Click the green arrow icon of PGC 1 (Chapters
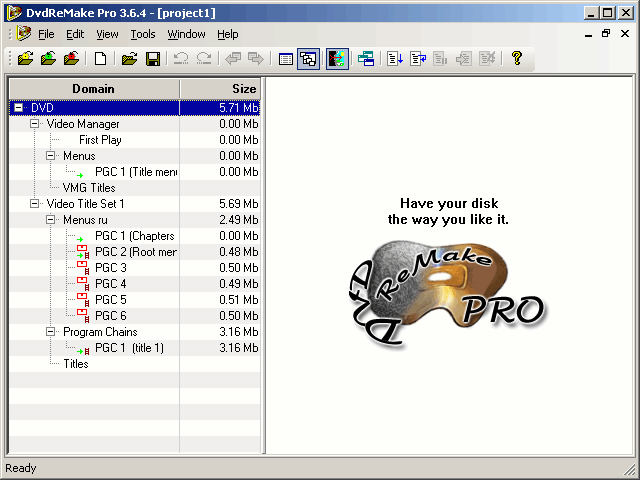The image size is (640, 480). point(80,239)
